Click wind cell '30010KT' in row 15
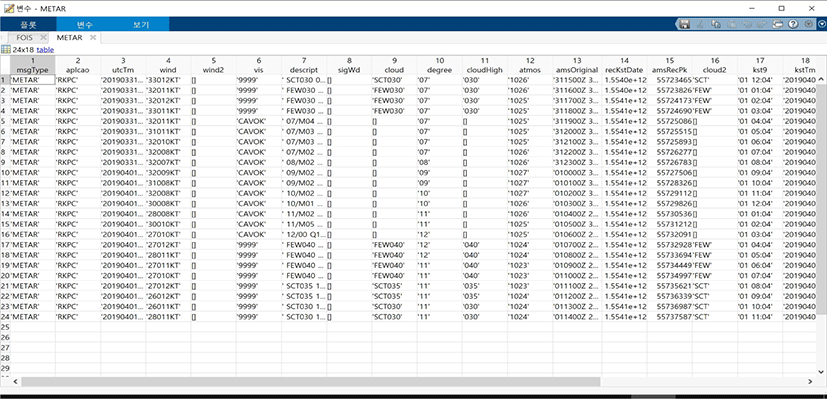 click(168, 224)
